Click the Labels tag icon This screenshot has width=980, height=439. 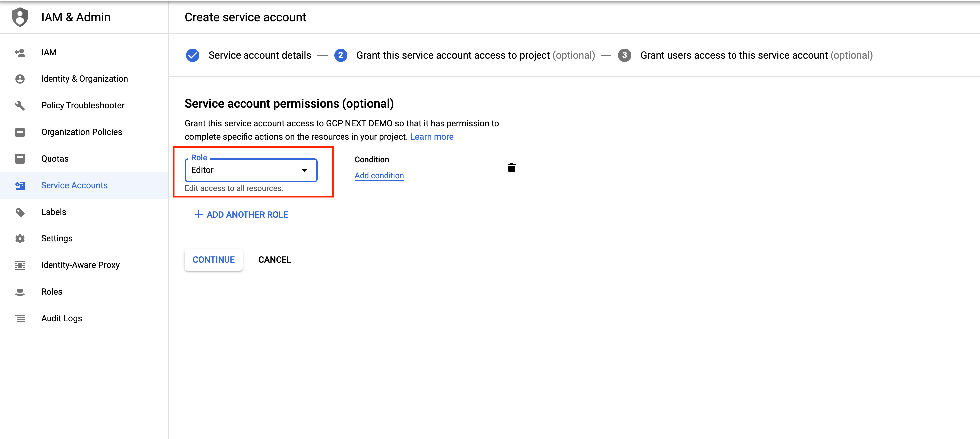[x=20, y=212]
